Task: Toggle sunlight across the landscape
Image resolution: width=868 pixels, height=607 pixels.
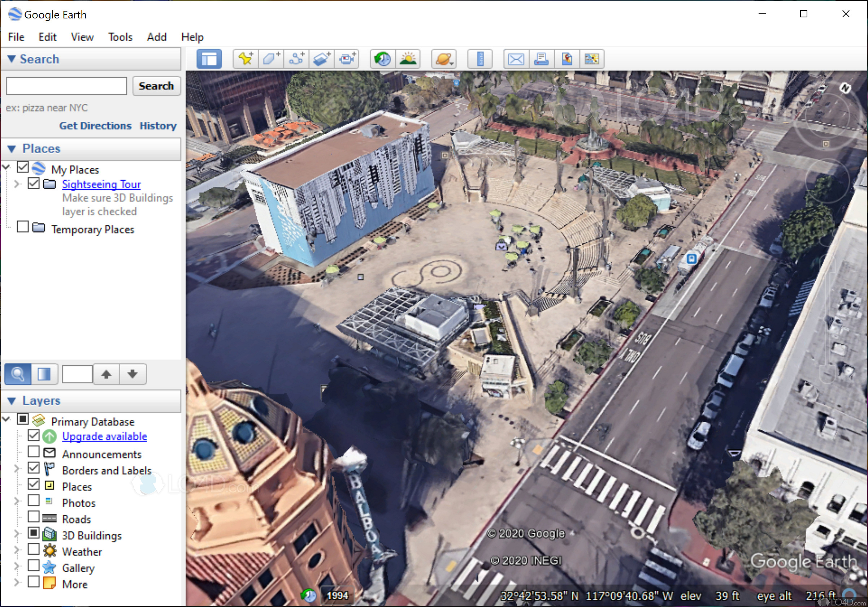Action: pos(408,59)
